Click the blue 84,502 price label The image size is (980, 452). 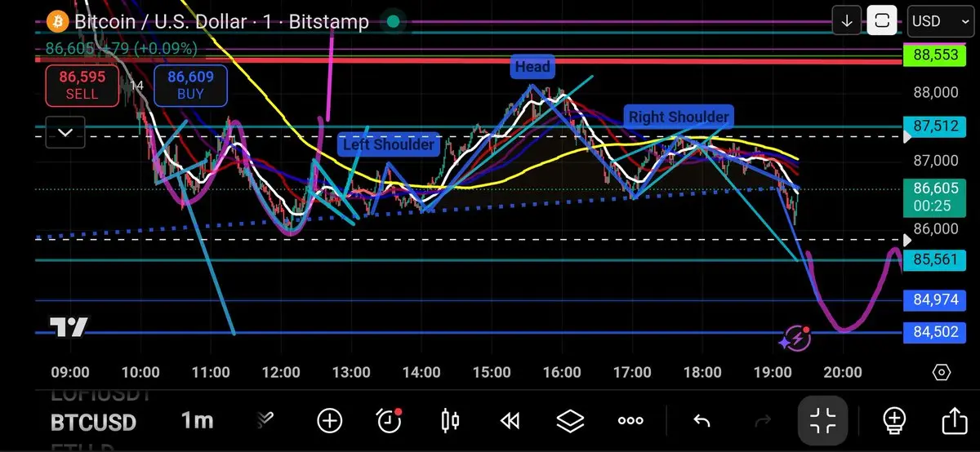(936, 333)
